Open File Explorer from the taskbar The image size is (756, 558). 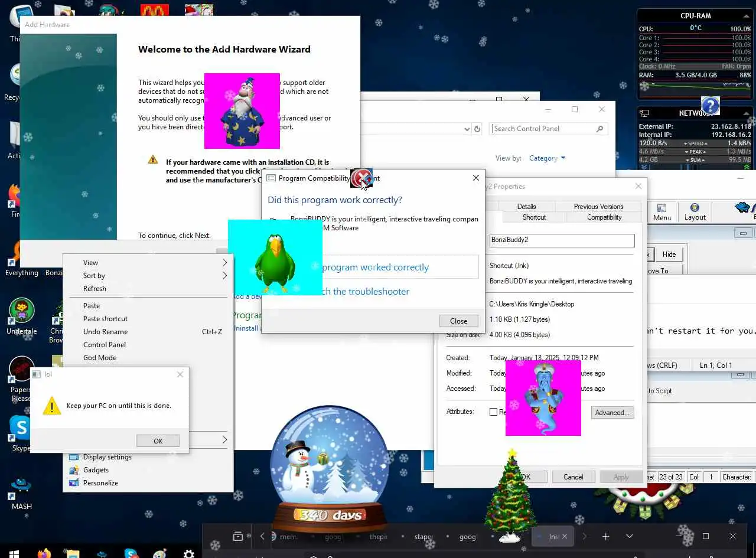point(73,554)
